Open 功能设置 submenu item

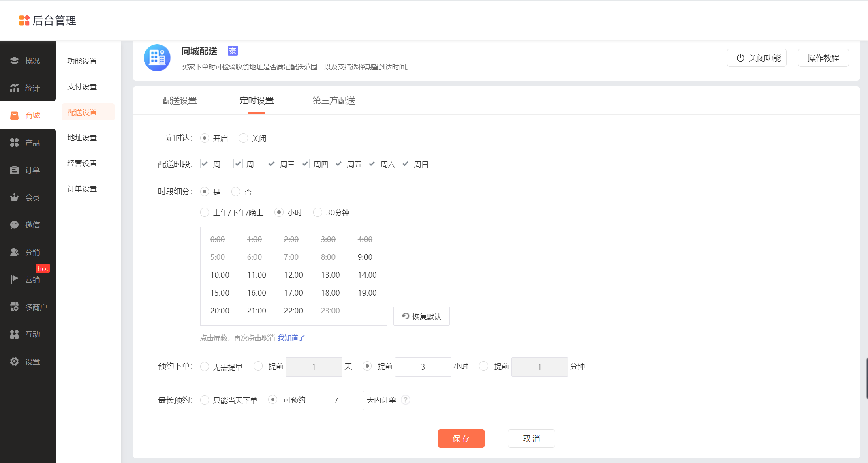pyautogui.click(x=82, y=61)
